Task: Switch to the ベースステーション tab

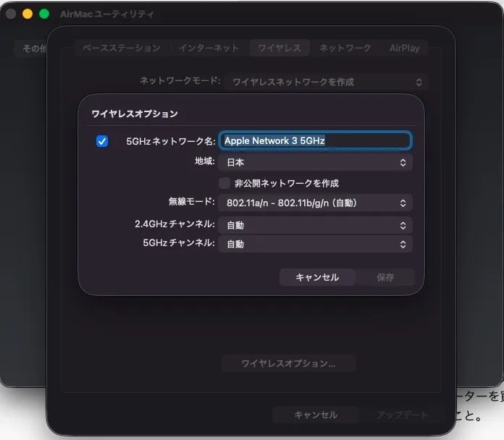Action: pos(121,48)
